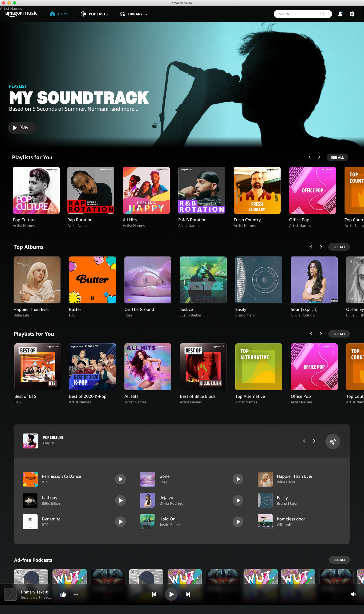The width and height of the screenshot is (364, 614).
Task: Play bad guy by Billie Eilish
Action: (120, 500)
